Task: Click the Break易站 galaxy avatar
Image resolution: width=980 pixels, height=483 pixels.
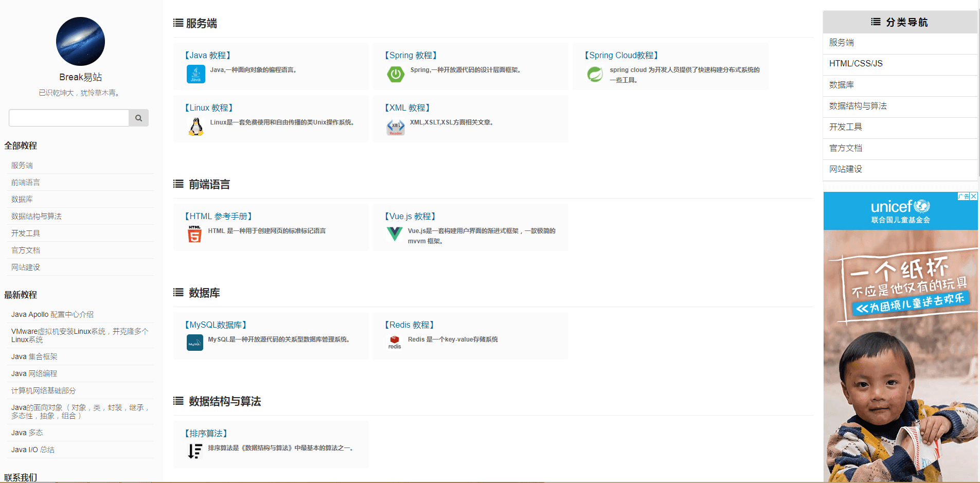Action: [x=80, y=41]
